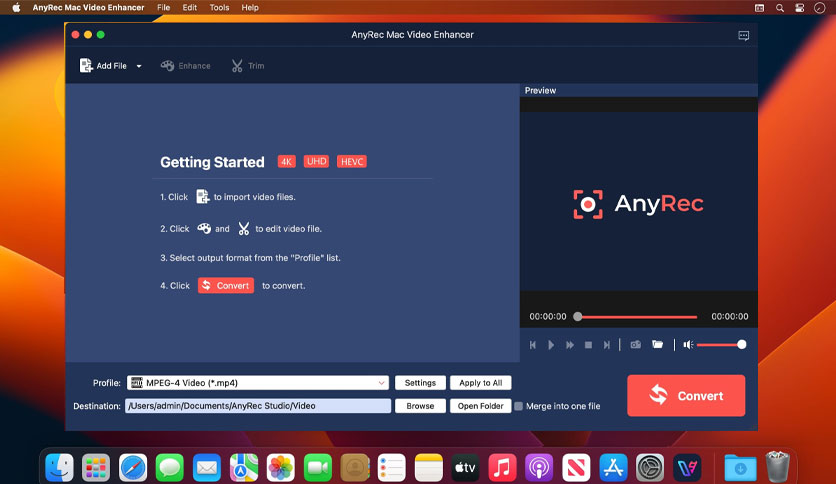Screen dimensions: 836x484
Task: Click the preview progress slider knob
Action: coord(577,317)
